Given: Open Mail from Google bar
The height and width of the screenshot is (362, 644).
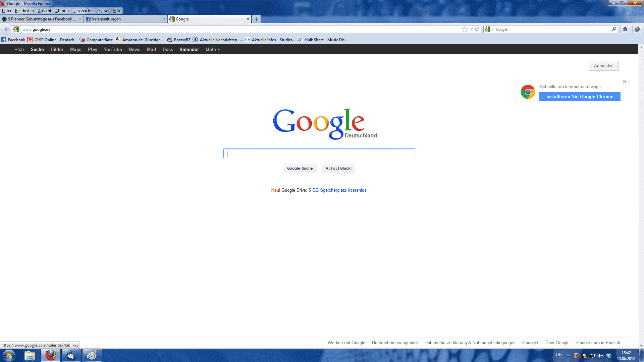Looking at the screenshot, I should (151, 49).
